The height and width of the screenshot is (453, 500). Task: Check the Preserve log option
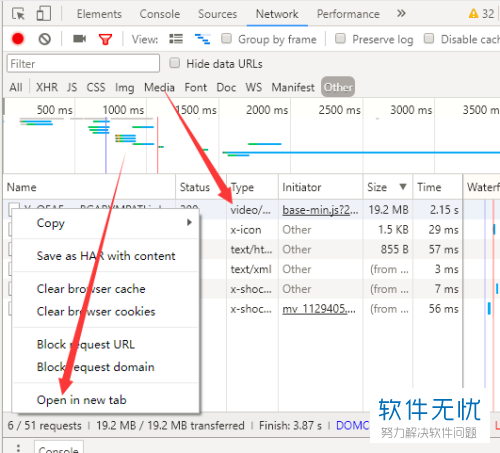pos(340,39)
